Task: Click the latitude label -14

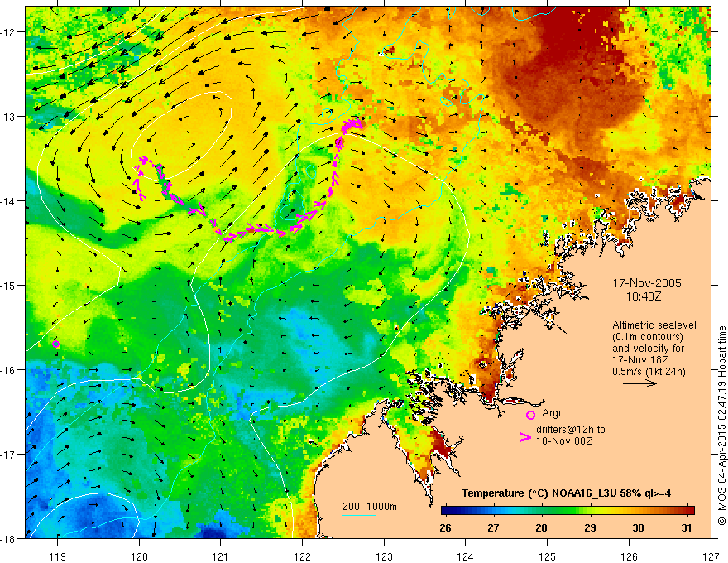Action: [x=9, y=201]
